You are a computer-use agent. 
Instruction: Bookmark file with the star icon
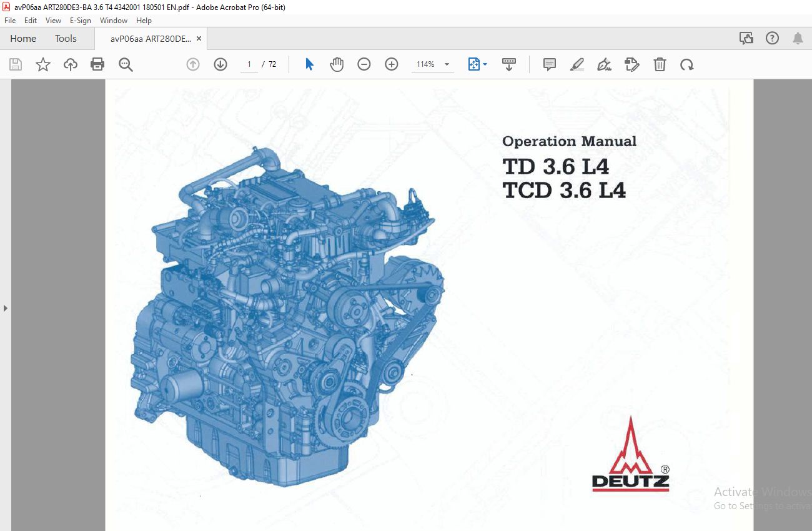point(43,64)
